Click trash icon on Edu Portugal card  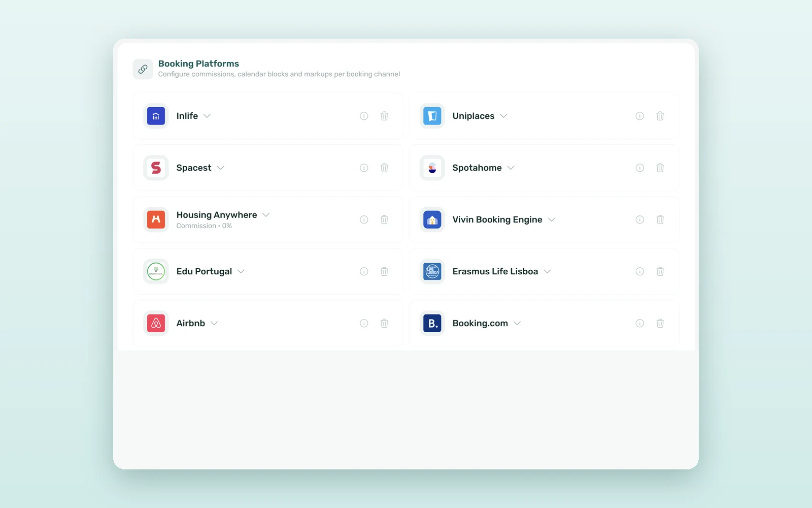tap(384, 271)
